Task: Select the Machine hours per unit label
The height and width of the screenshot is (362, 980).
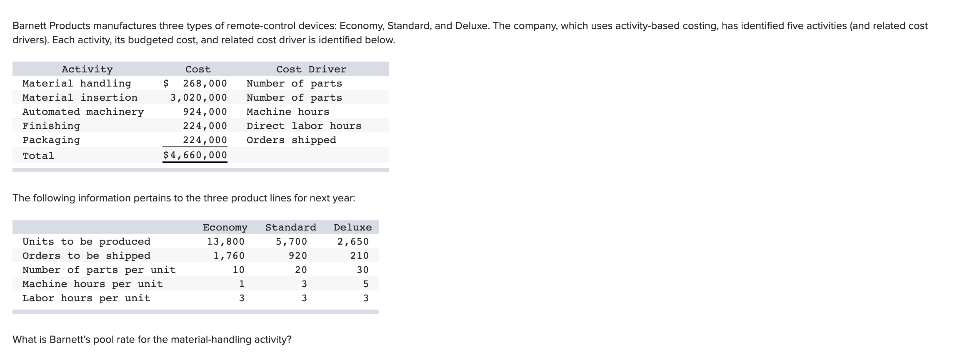Action: click(92, 284)
